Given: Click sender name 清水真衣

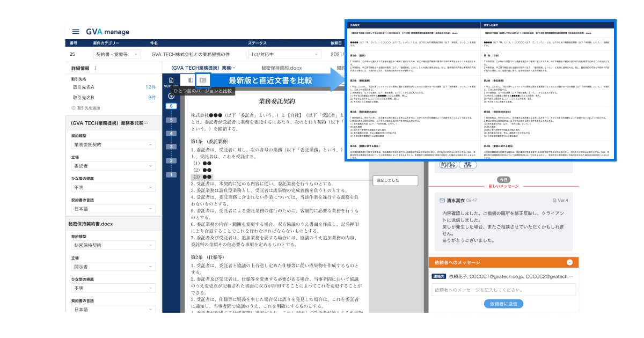Looking at the screenshot, I should pos(456,200).
